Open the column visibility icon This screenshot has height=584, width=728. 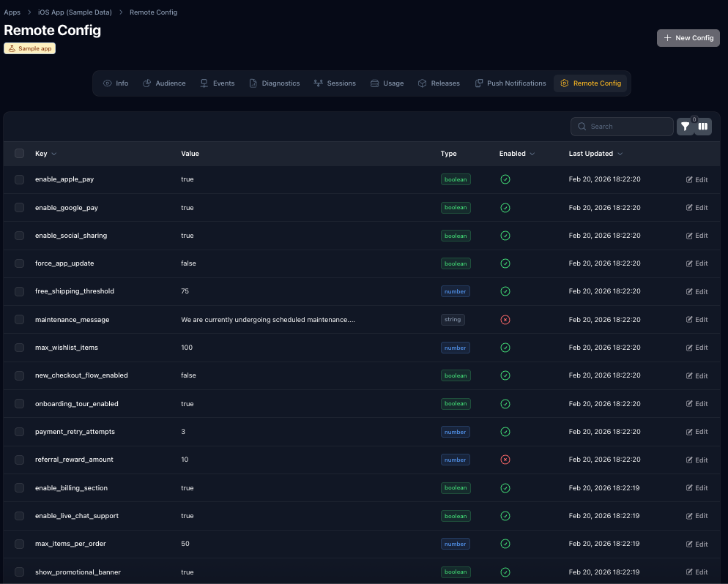[703, 127]
